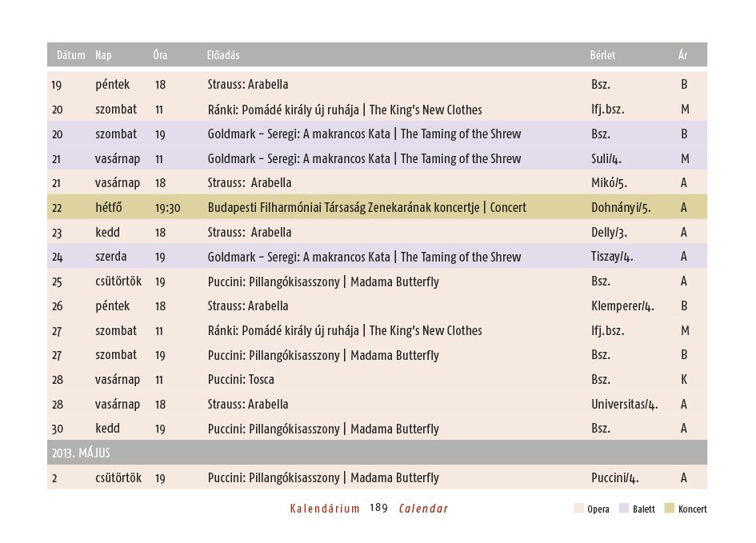Viewport: 756px width, 543px height.
Task: Click page number 189 in footer
Action: pyautogui.click(x=379, y=509)
